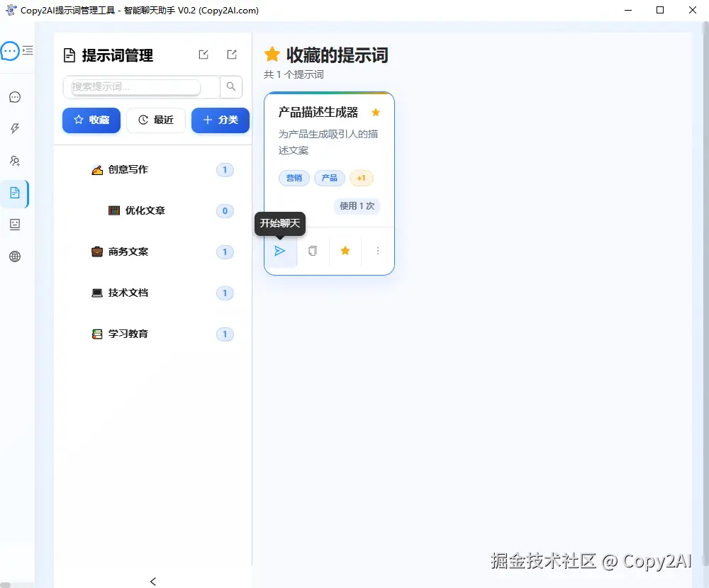Copy the prompt with the copy icon
The height and width of the screenshot is (588, 709).
(x=313, y=251)
